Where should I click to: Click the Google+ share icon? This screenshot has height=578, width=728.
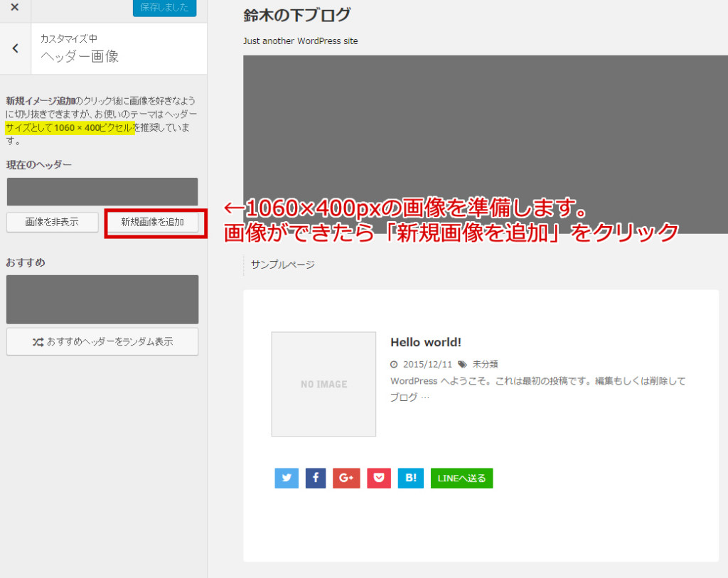click(x=346, y=478)
